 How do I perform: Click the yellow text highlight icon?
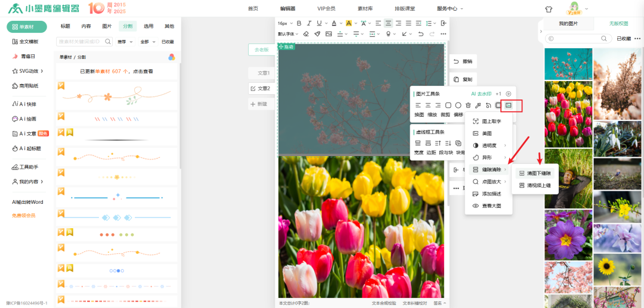pyautogui.click(x=349, y=23)
